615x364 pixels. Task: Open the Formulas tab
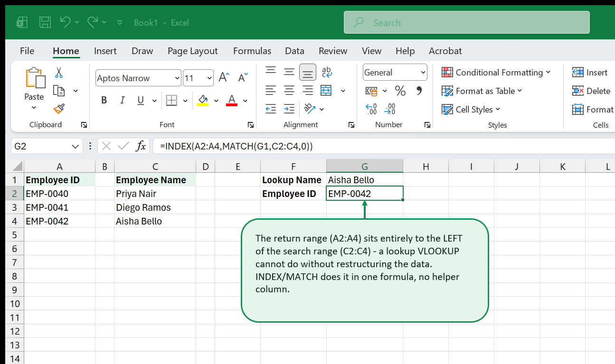252,51
